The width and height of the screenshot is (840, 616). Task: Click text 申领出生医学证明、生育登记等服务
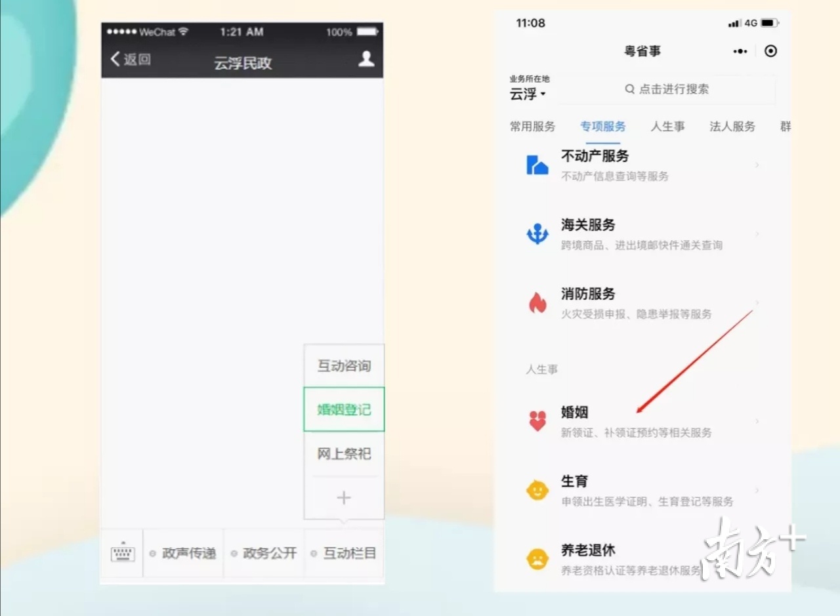pos(647,502)
